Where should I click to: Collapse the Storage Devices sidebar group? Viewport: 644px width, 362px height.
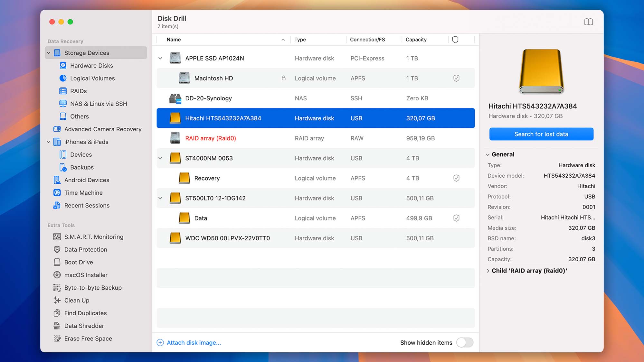coord(48,53)
